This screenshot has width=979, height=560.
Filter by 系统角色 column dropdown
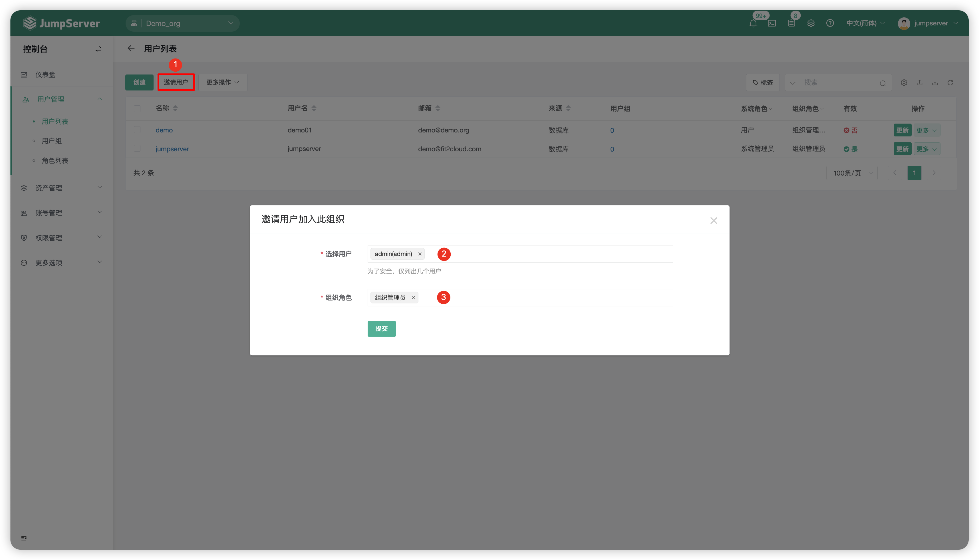coord(756,109)
